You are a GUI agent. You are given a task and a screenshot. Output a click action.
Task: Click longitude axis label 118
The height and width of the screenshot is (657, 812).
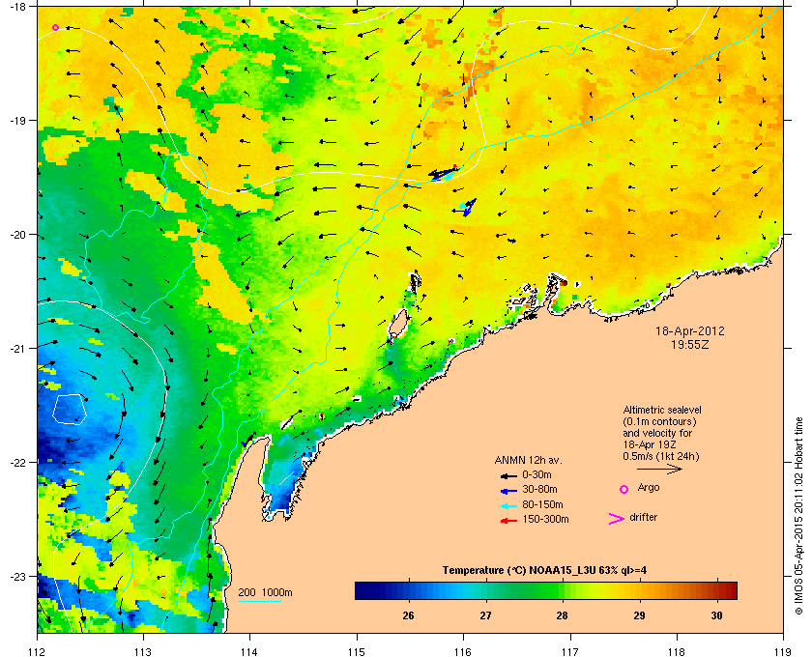click(677, 651)
